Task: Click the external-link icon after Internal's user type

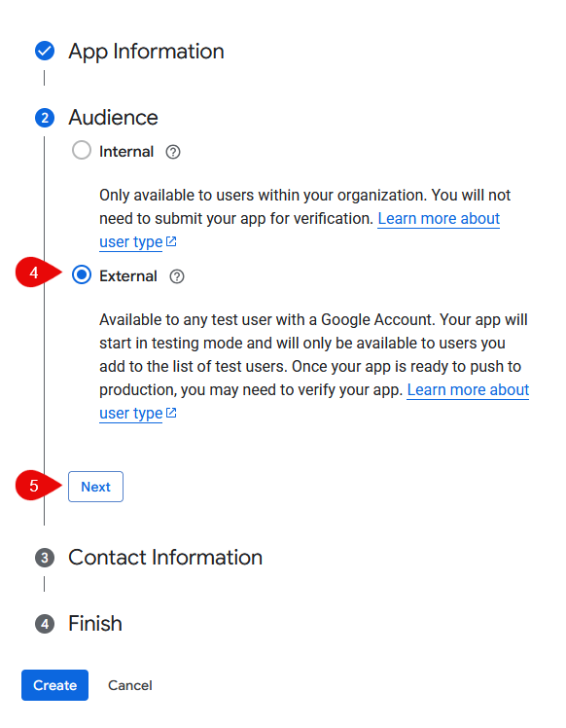Action: [171, 241]
